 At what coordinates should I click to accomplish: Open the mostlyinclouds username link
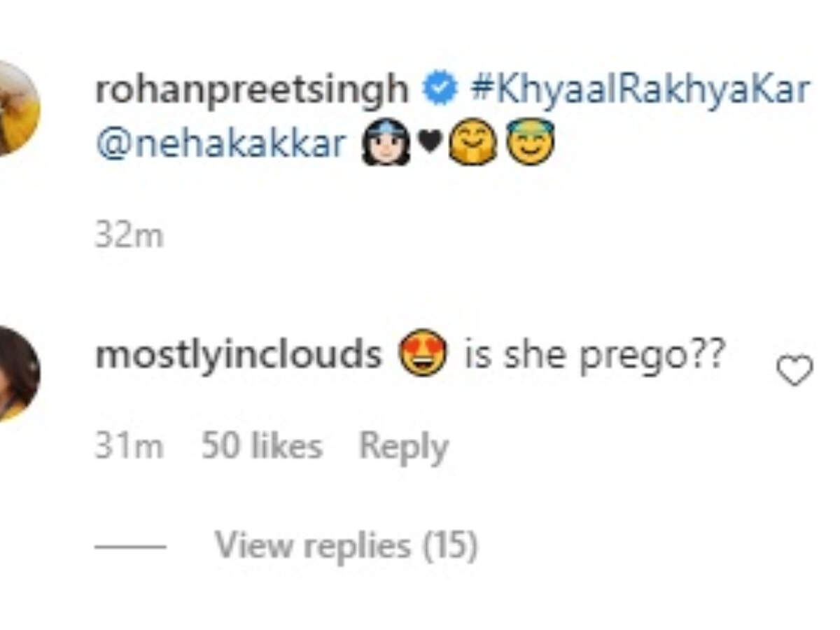click(x=238, y=355)
